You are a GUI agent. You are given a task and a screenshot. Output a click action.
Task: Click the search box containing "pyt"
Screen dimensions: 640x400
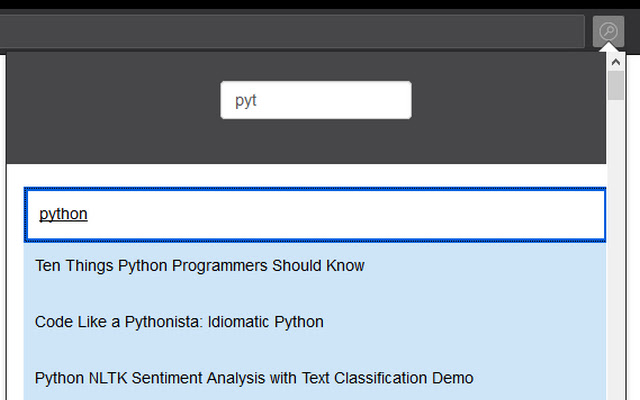point(315,100)
